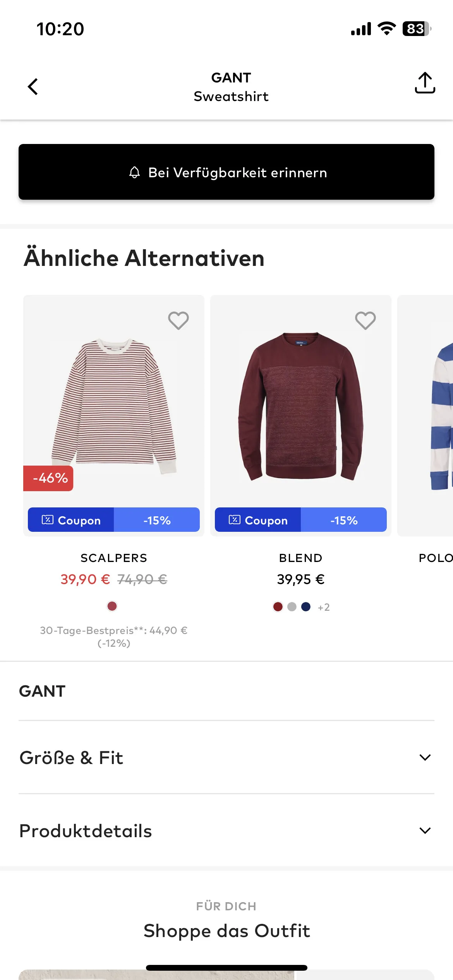Click the -46% discount badge
453x980 pixels.
48,478
